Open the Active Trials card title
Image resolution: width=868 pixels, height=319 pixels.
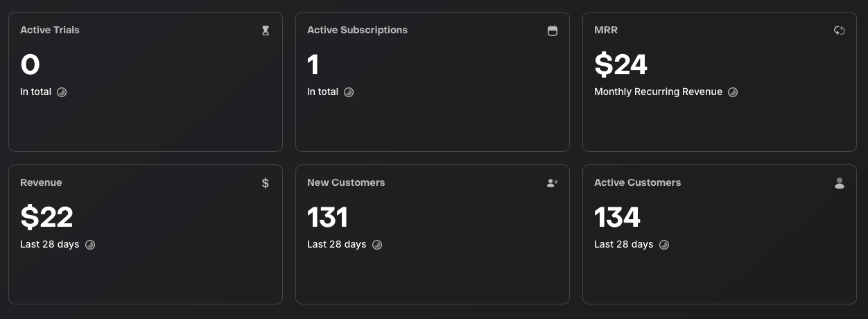point(50,30)
